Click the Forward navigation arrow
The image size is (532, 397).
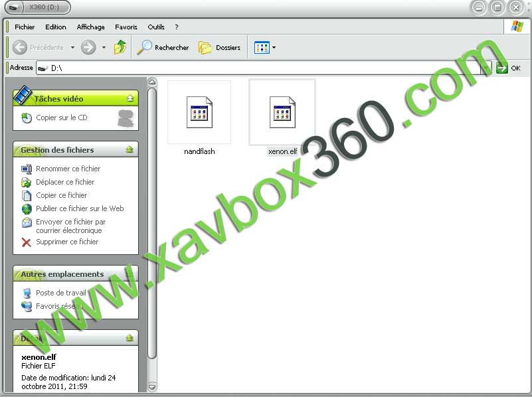pos(88,47)
